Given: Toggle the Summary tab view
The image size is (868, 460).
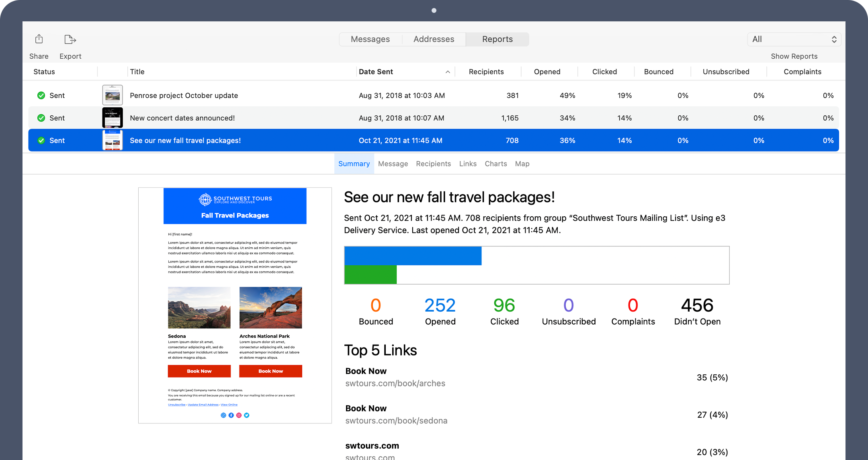Looking at the screenshot, I should [x=354, y=164].
